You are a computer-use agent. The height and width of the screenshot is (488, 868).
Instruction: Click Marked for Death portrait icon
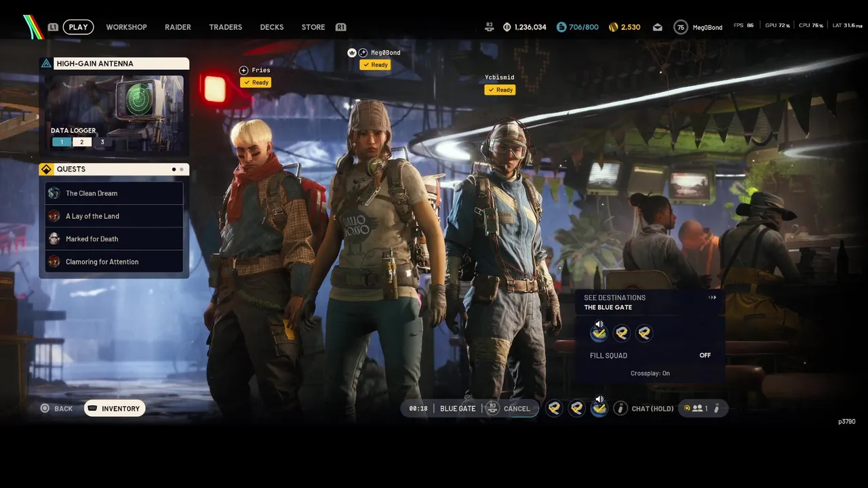[54, 239]
